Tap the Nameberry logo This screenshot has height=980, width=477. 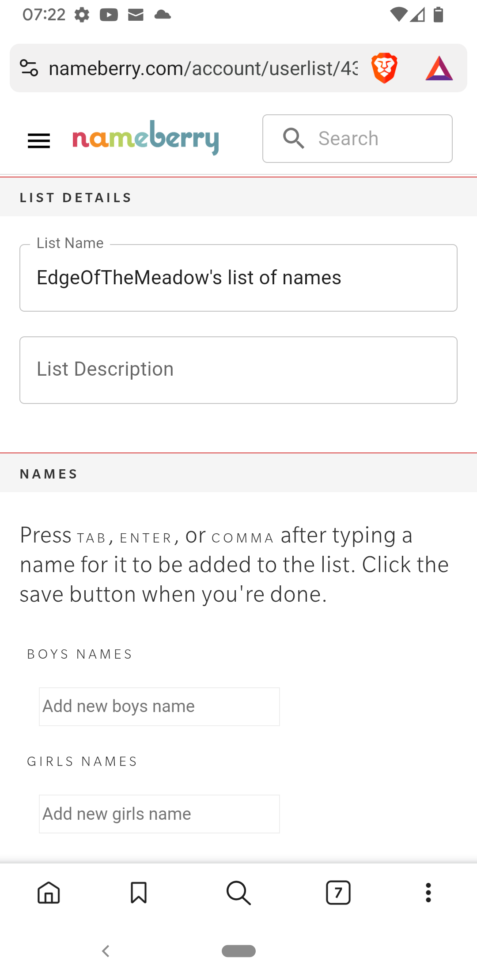[146, 137]
